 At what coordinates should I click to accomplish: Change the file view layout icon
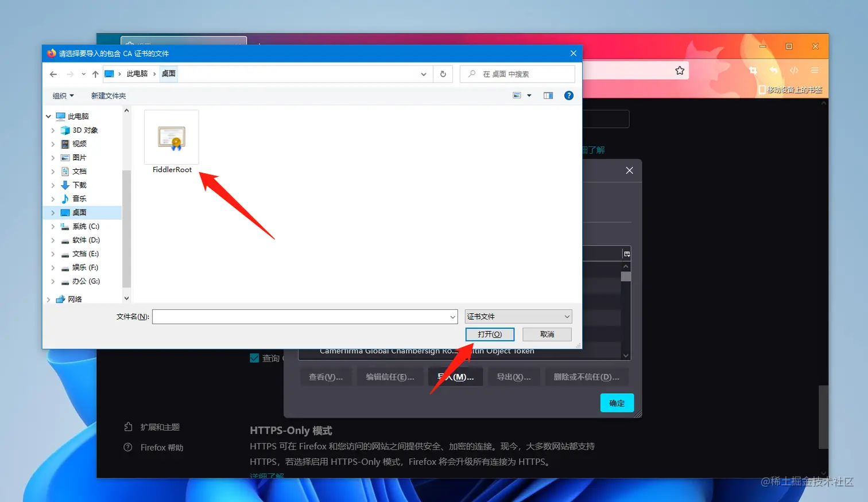click(x=517, y=96)
